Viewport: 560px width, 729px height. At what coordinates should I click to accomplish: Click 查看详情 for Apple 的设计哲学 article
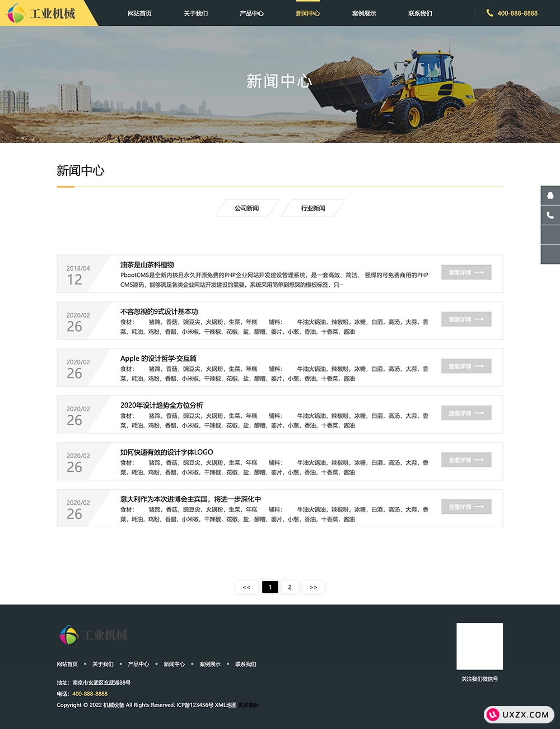pyautogui.click(x=466, y=366)
